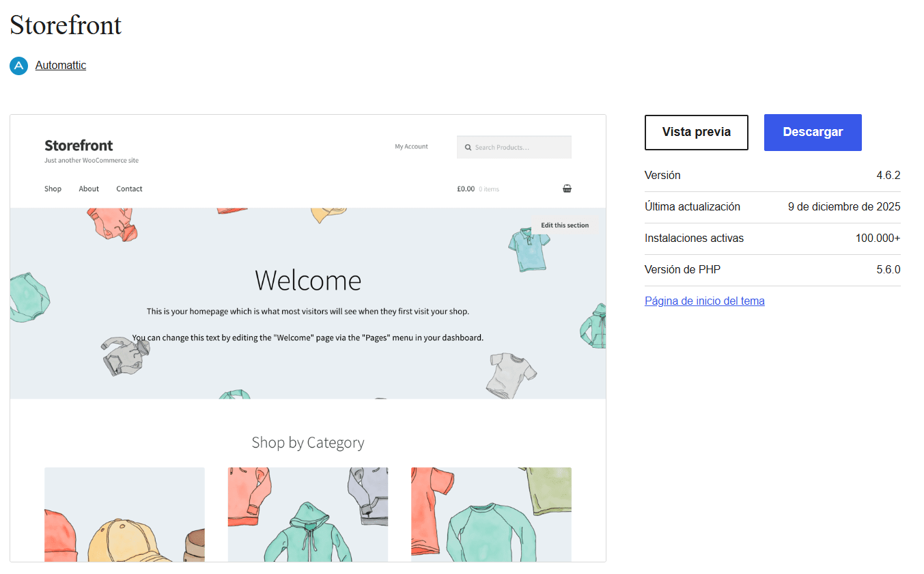This screenshot has width=924, height=574.
Task: Click the Search Products input field
Action: click(519, 148)
